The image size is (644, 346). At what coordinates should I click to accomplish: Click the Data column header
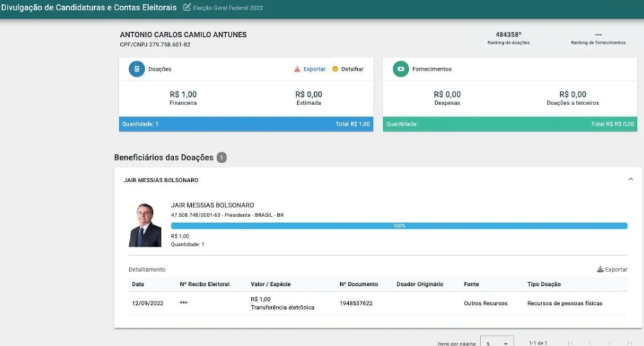138,284
